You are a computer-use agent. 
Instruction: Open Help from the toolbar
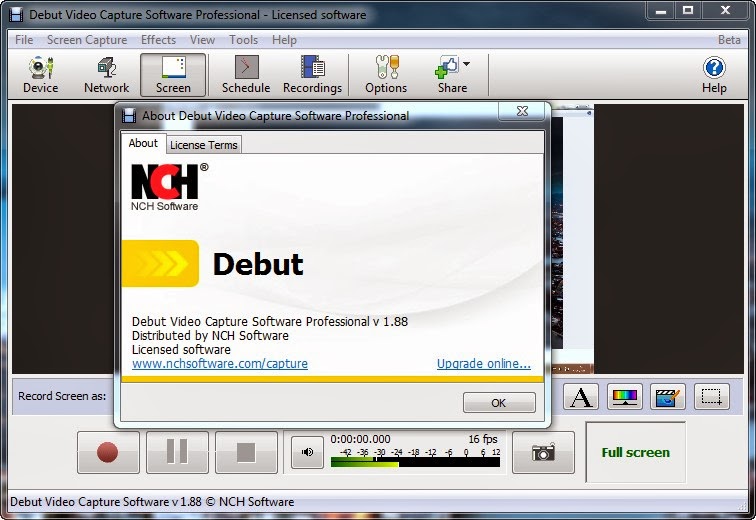[x=714, y=75]
